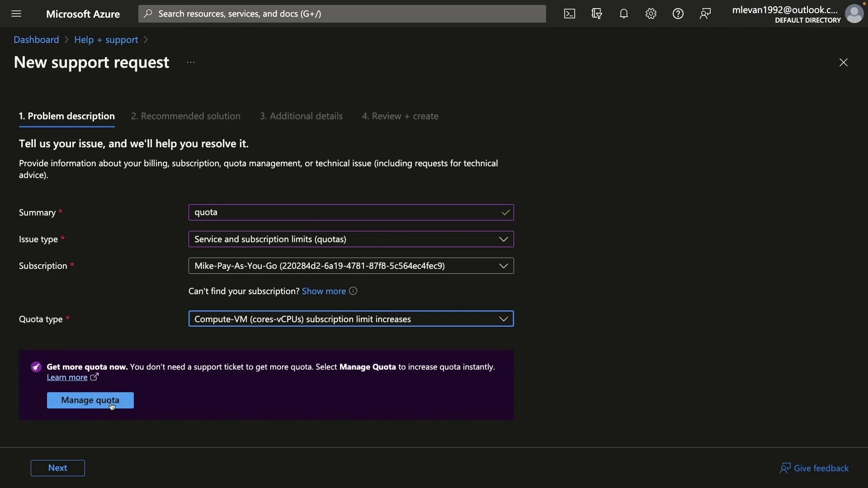868x488 pixels.
Task: Click the Microsoft Azure home title
Action: coord(83,14)
